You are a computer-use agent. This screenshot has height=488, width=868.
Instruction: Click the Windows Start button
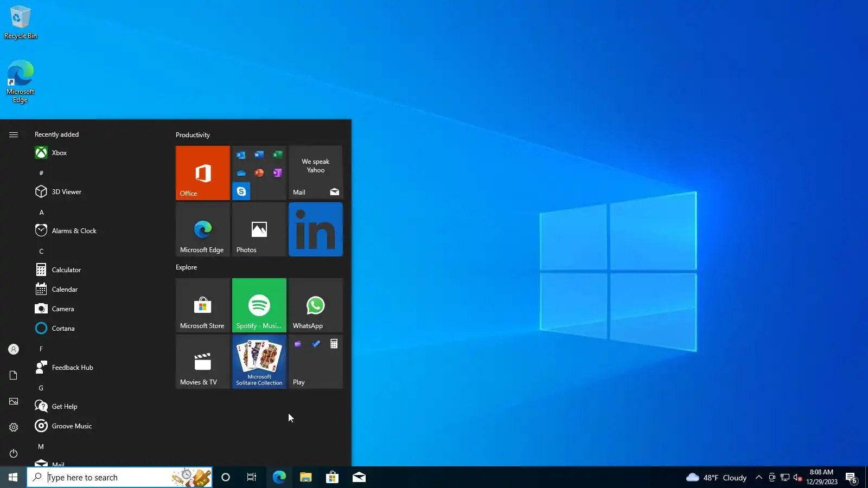[x=13, y=477]
